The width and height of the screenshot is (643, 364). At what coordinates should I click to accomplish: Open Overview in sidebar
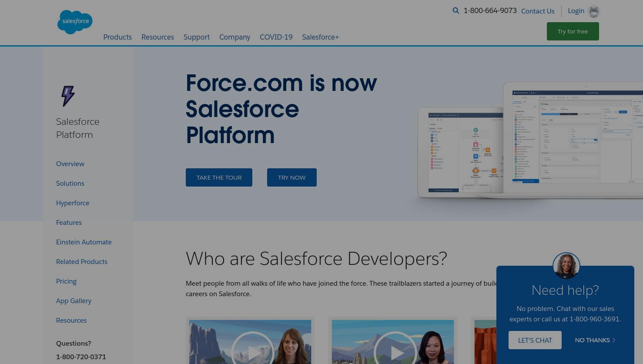tap(70, 164)
